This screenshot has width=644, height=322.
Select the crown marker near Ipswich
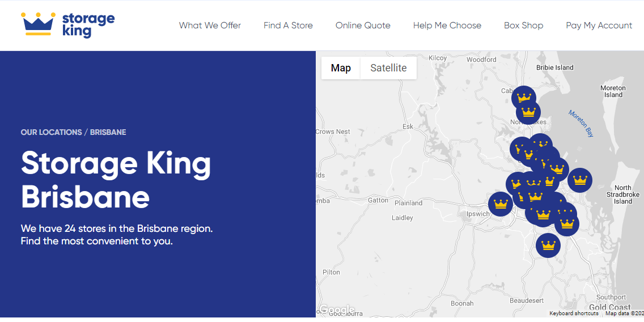tap(500, 204)
